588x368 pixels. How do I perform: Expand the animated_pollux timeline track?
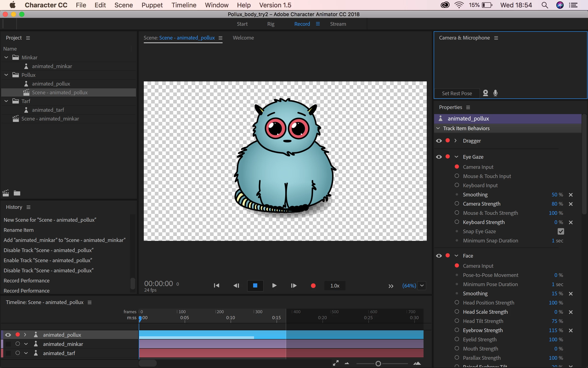25,335
